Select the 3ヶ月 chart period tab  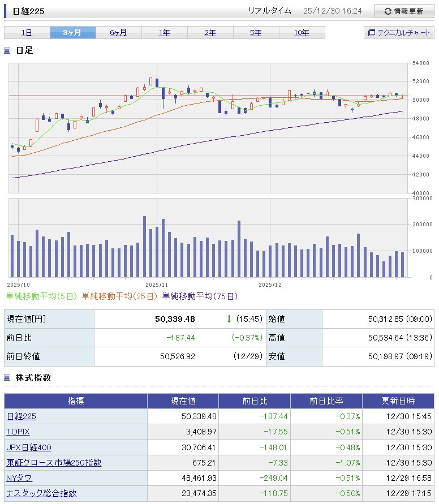pos(72,33)
